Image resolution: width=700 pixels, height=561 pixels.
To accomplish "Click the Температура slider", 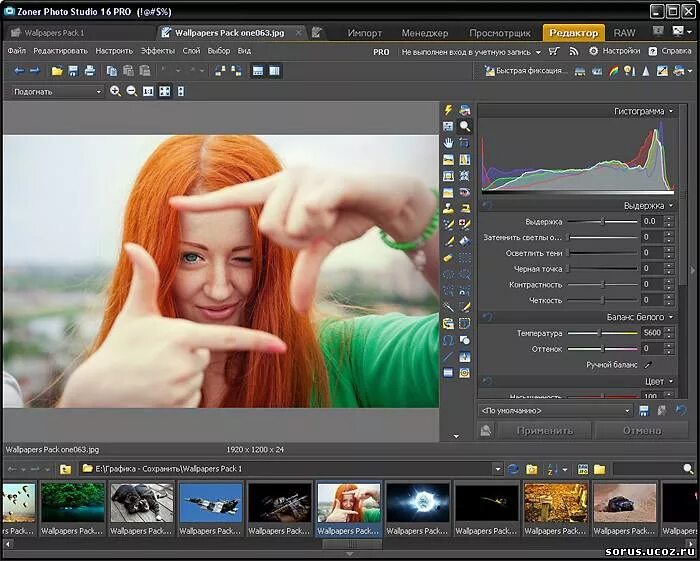I will point(600,333).
